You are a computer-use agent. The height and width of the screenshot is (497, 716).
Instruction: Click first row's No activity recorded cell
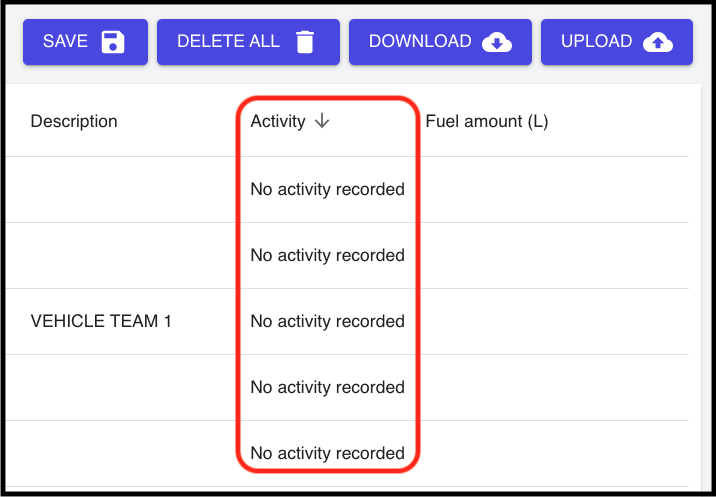click(x=327, y=189)
